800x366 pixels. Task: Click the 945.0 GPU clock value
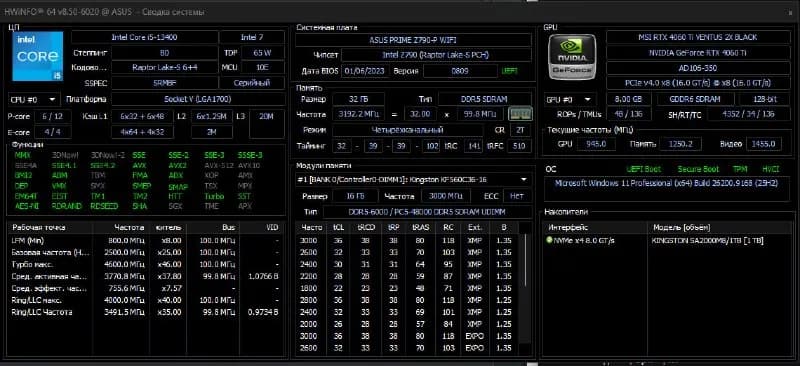(x=596, y=144)
